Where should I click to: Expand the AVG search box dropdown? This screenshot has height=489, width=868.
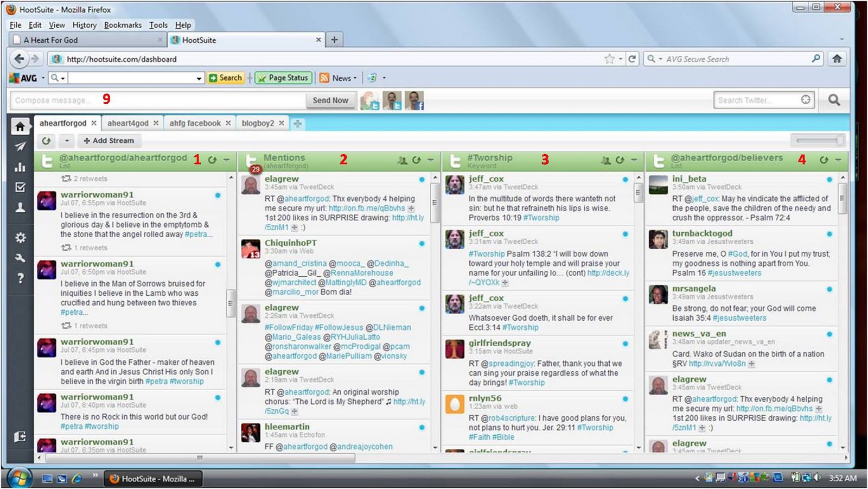tap(199, 79)
